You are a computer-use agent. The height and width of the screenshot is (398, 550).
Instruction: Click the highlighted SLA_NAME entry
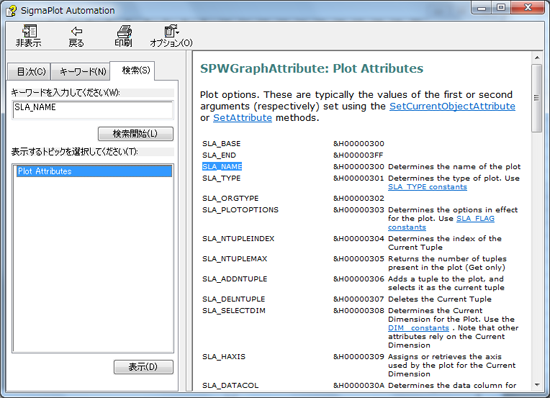click(x=222, y=167)
